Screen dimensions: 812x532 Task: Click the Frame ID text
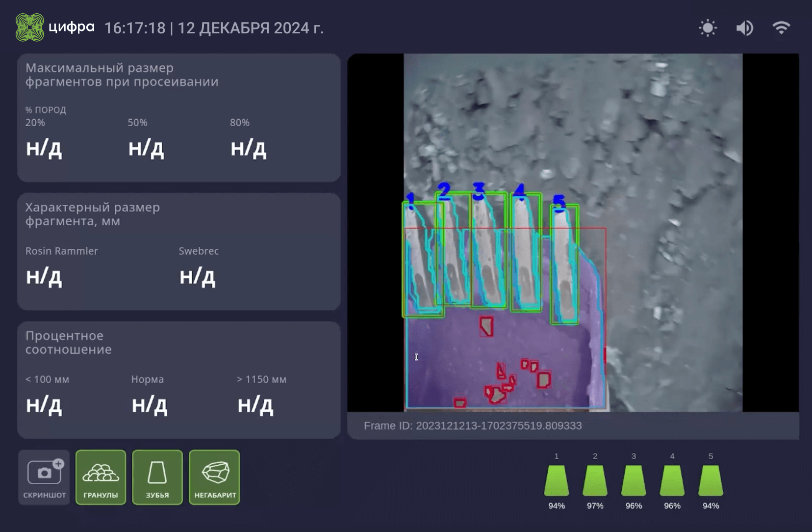pos(473,426)
